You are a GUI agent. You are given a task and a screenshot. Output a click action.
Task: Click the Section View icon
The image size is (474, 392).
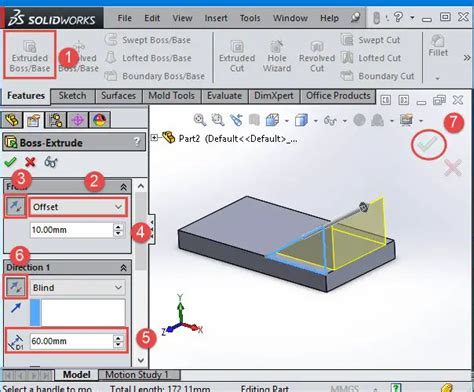(x=254, y=120)
